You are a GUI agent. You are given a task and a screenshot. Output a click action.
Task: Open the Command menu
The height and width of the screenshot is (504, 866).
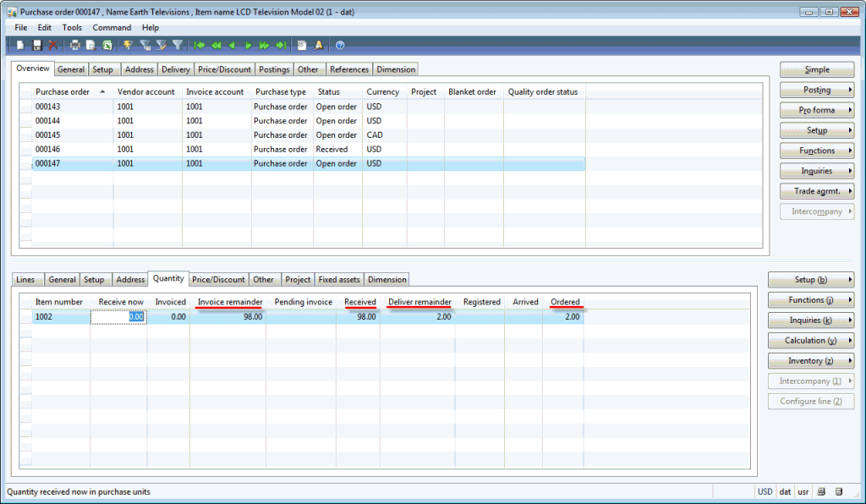click(x=111, y=27)
